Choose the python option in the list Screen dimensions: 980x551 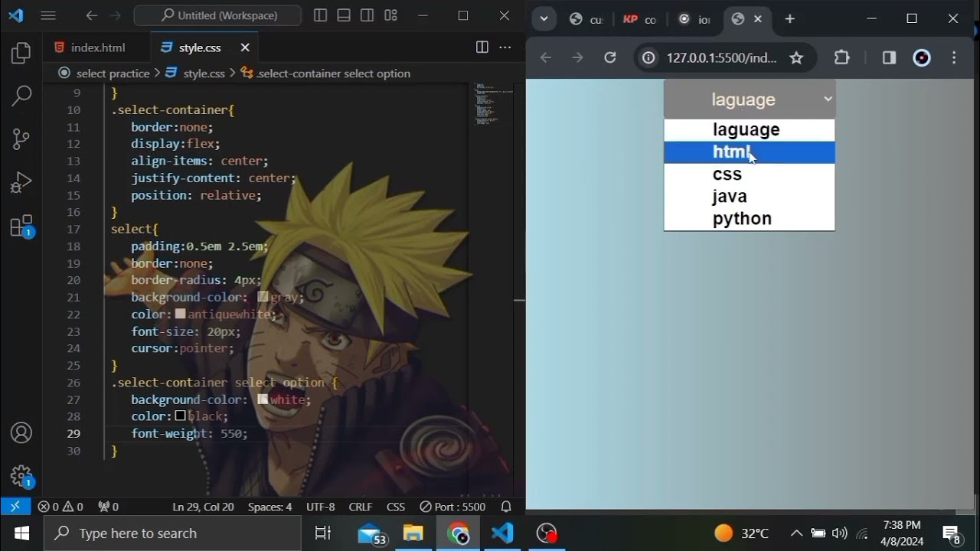click(750, 219)
